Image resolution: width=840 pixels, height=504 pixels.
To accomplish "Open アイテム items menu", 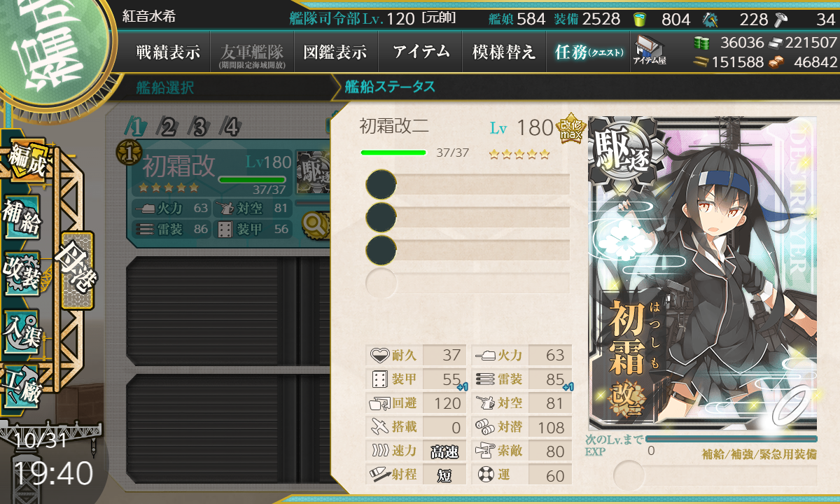I will [x=420, y=52].
